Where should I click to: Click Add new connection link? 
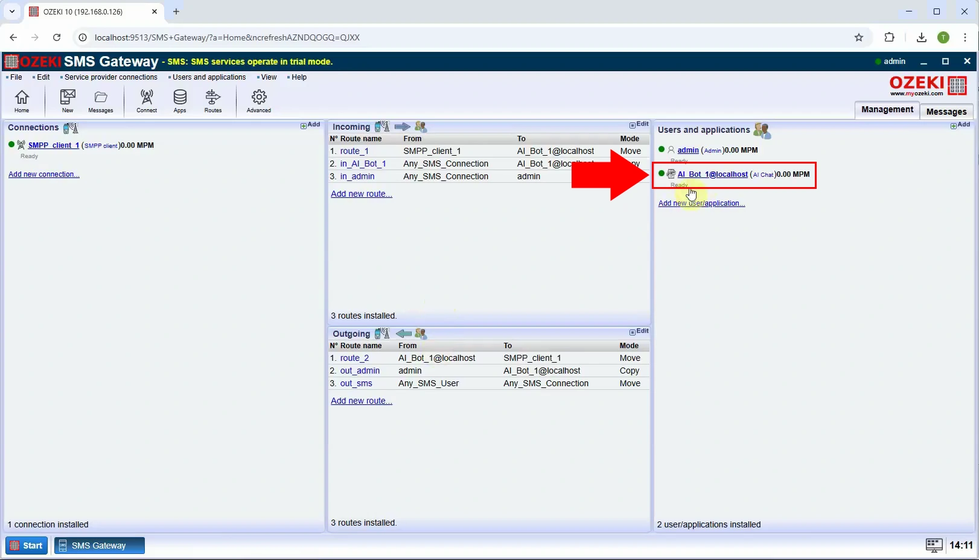point(44,174)
